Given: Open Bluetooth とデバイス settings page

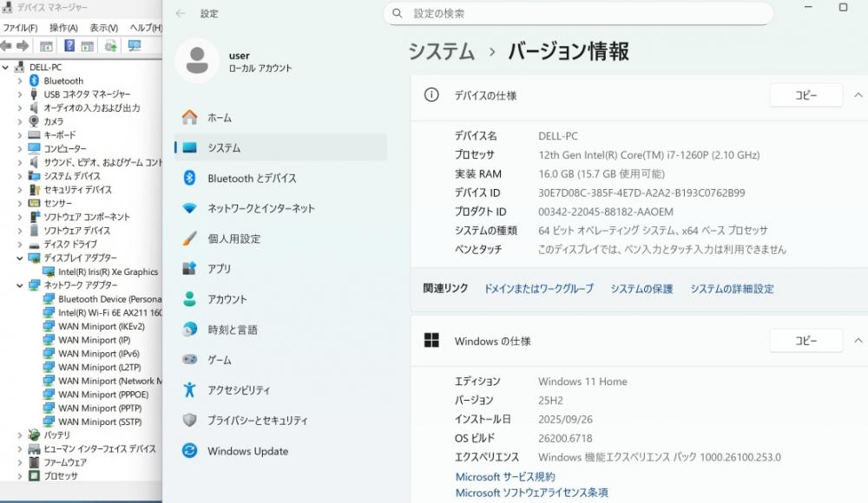Looking at the screenshot, I should (252, 178).
